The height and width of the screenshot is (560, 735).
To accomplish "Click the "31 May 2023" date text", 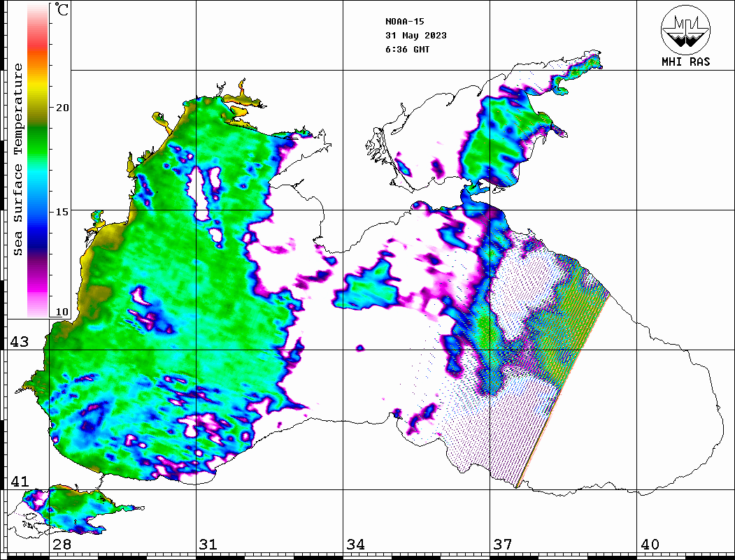I will [x=416, y=36].
